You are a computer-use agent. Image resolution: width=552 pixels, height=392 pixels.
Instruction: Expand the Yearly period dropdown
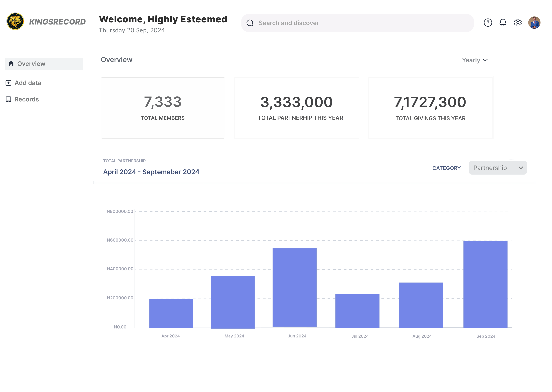(x=475, y=60)
